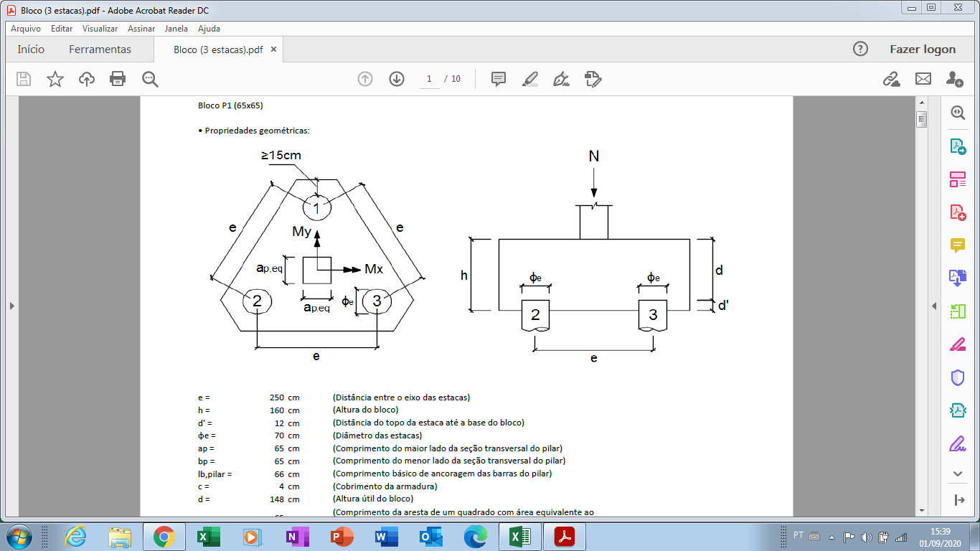Screen dimensions: 980x551
Task: Hide the right pane with side arrow
Action: click(934, 306)
